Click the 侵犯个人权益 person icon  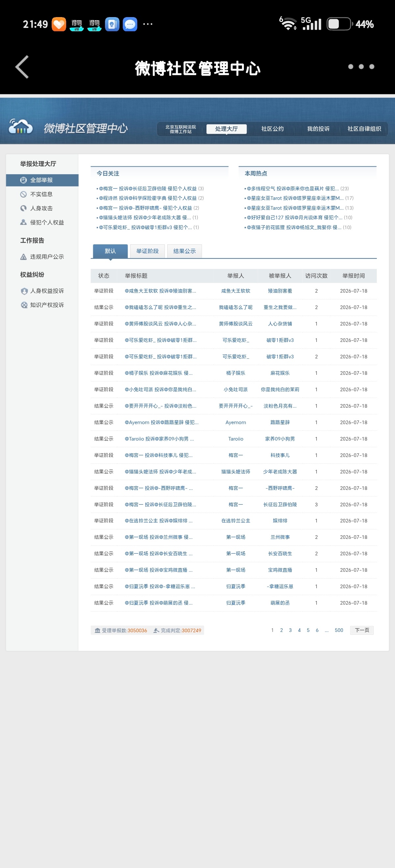(x=23, y=222)
